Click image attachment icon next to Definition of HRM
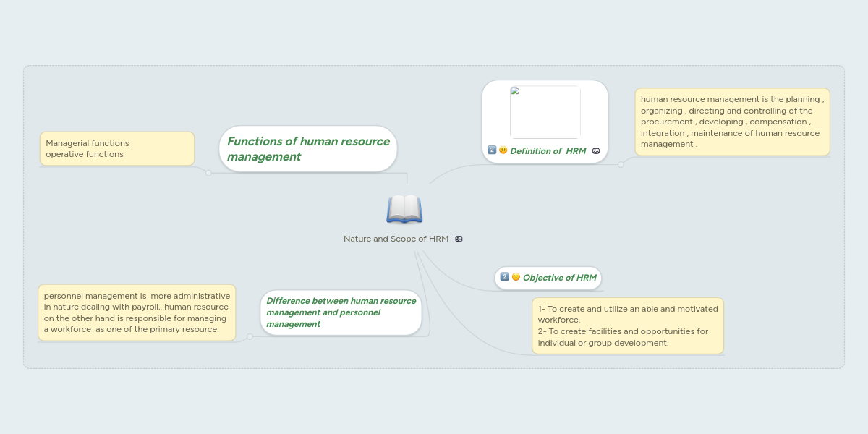868x434 pixels. [596, 151]
